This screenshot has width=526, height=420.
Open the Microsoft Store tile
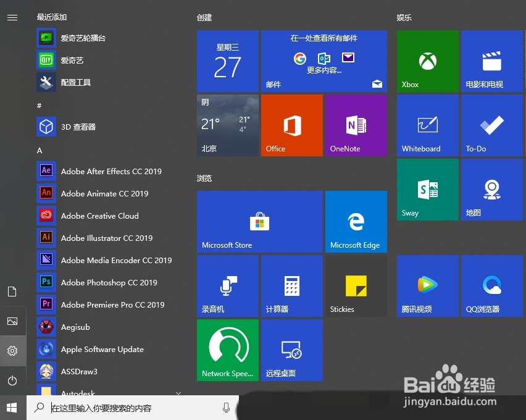[x=260, y=222]
